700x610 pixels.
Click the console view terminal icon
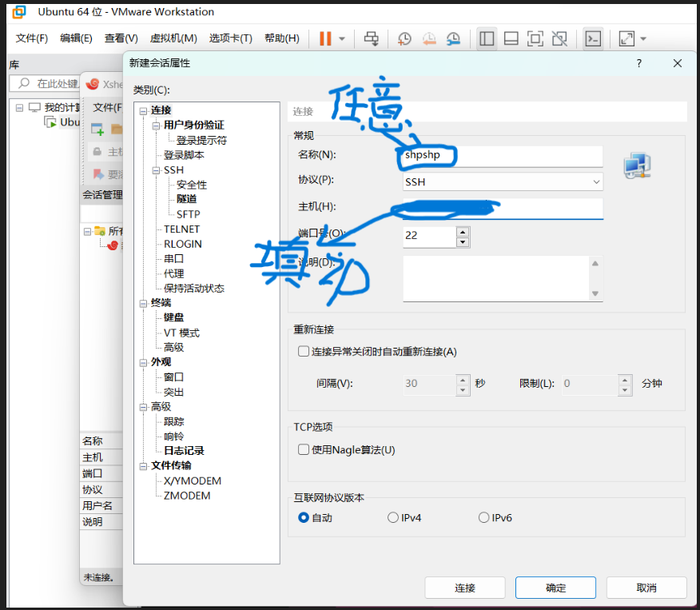[x=593, y=39]
